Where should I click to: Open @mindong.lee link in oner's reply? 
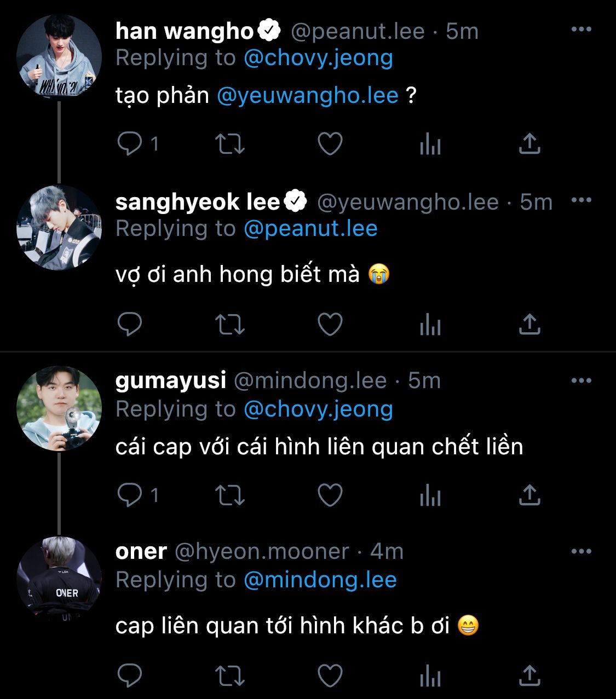pos(320,580)
